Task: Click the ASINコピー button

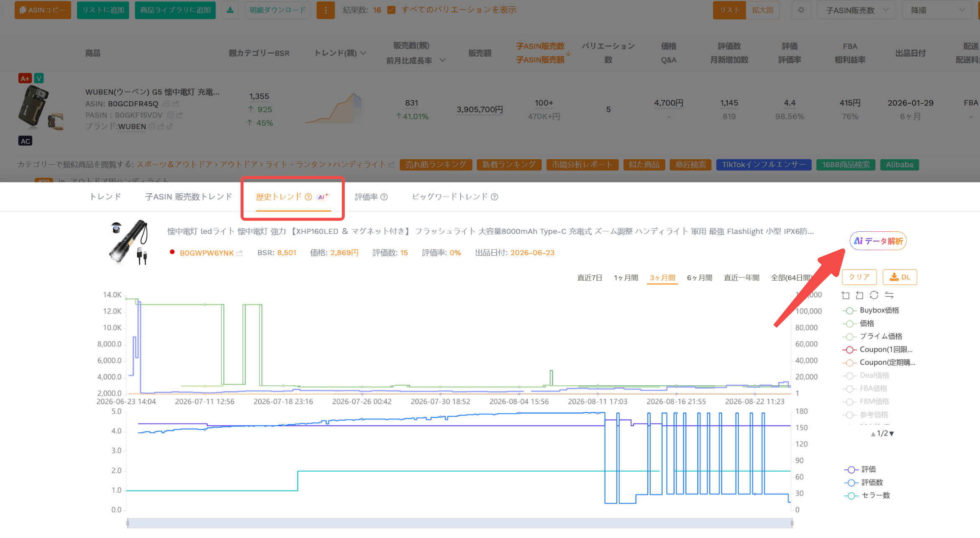Action: [43, 10]
